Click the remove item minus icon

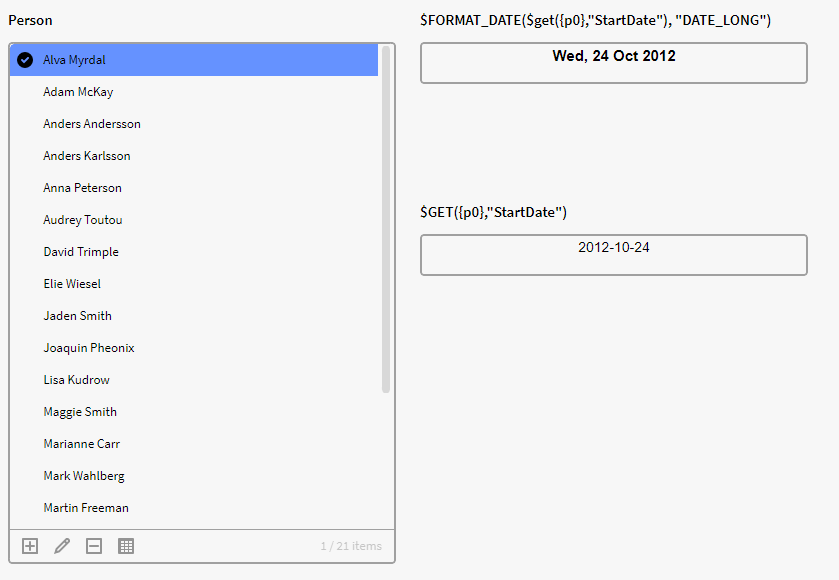point(94,546)
